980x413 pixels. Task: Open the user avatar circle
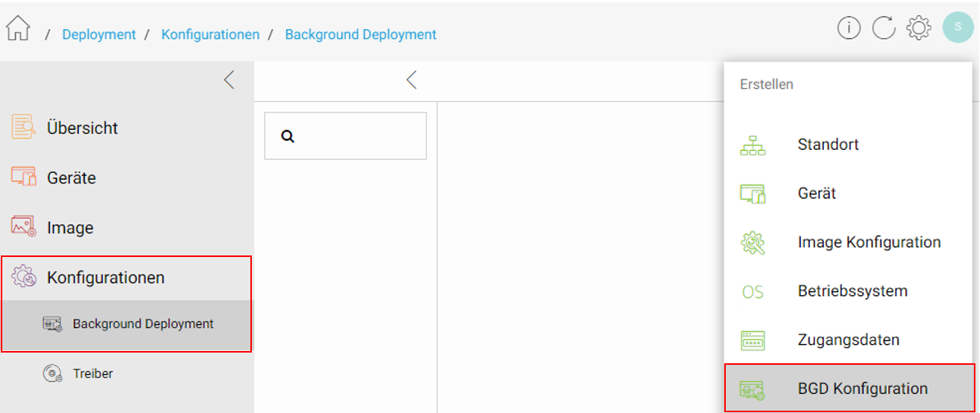coord(958,28)
